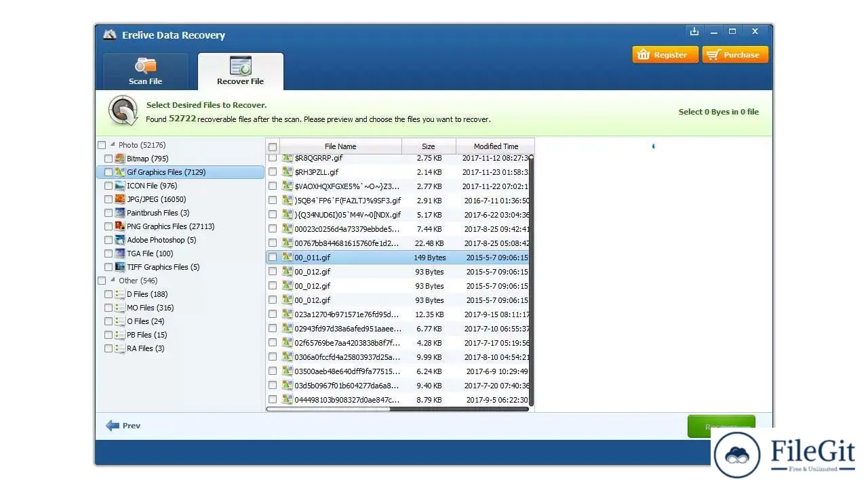Collapse the Other (546) tree node
Screen dimensions: 868x488
pyautogui.click(x=113, y=281)
